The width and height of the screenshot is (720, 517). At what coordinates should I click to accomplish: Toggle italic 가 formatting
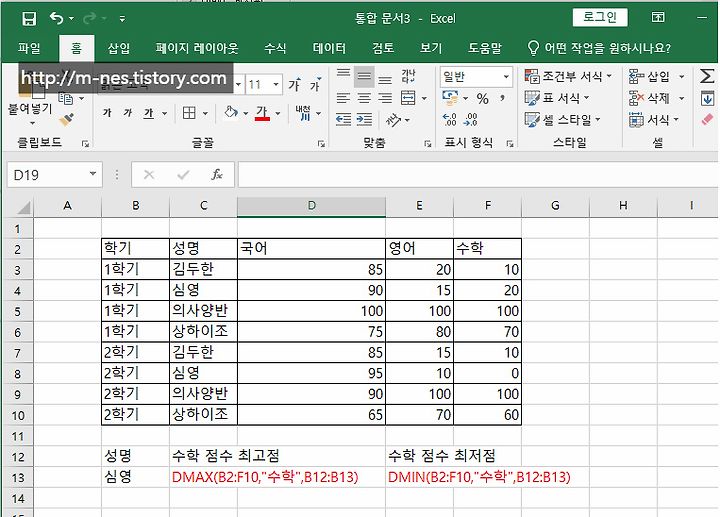pos(128,112)
